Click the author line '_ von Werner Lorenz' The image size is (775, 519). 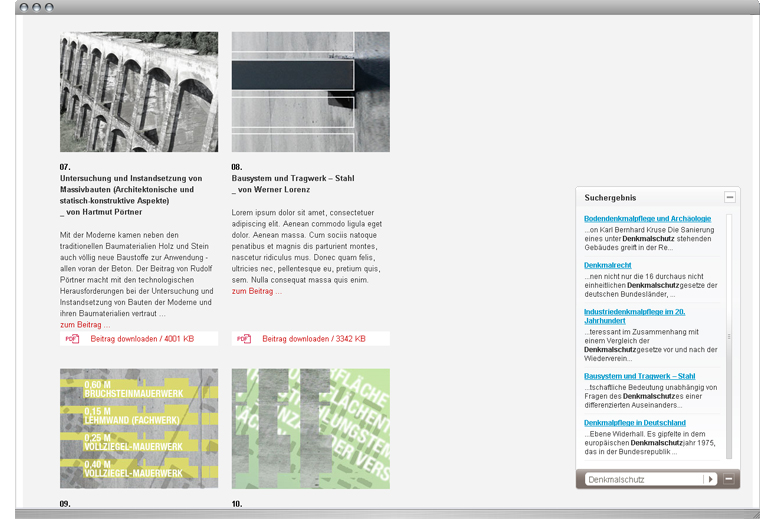pos(271,189)
